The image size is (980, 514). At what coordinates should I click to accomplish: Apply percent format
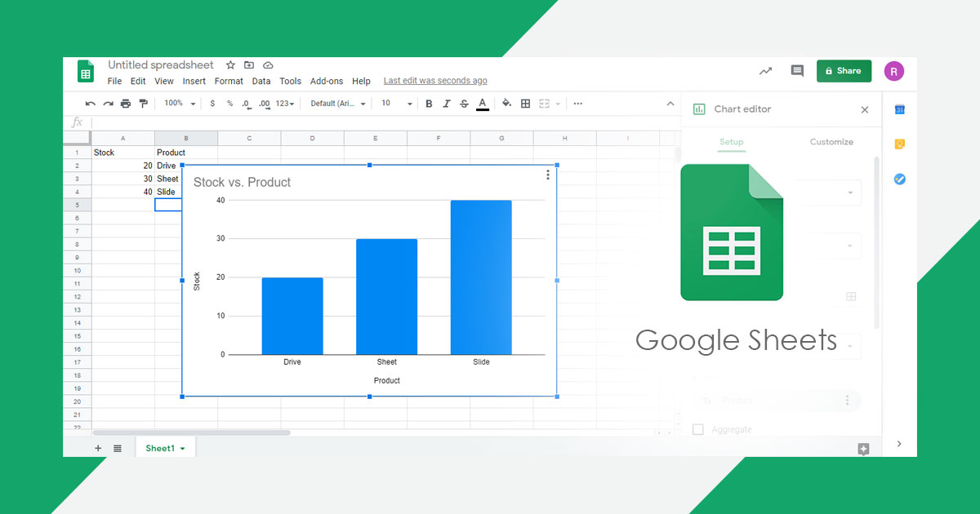[x=229, y=103]
